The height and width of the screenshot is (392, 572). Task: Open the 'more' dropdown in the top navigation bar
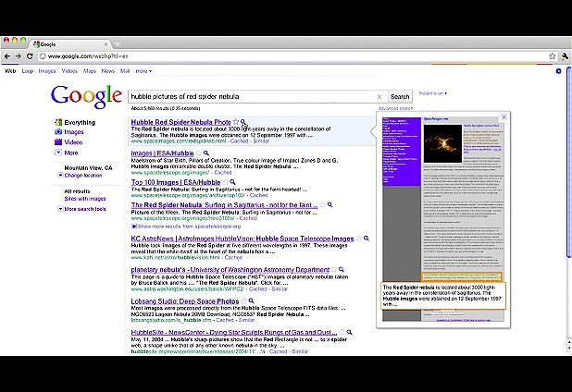[x=143, y=71]
